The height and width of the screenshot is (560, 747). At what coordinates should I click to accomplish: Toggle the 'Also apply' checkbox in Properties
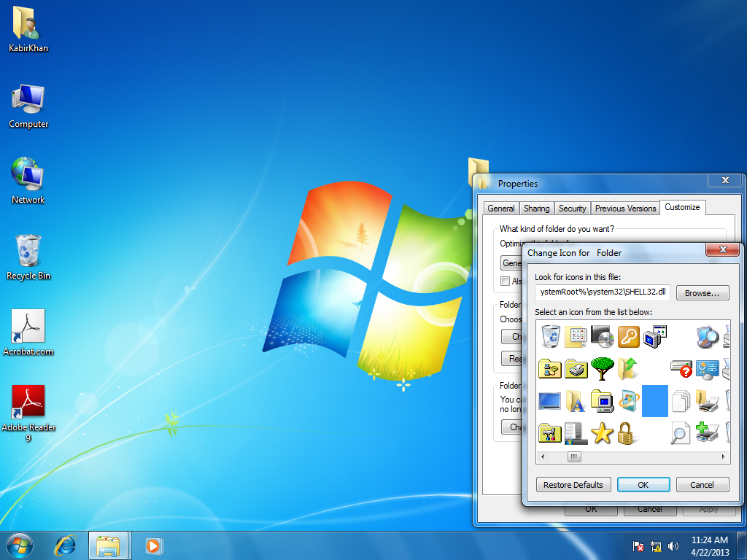point(505,281)
